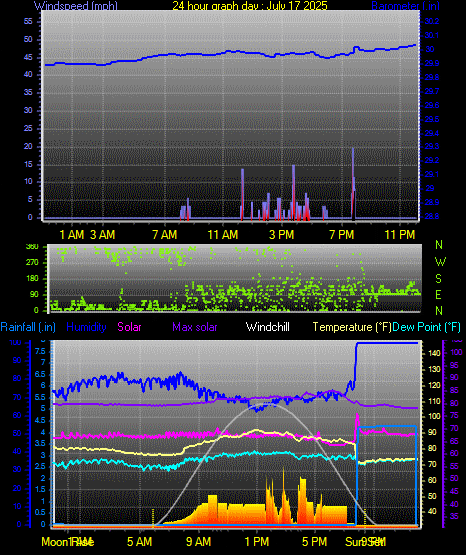Click the S wind direction compass label
Screen dimensions: 466x555
[438, 279]
